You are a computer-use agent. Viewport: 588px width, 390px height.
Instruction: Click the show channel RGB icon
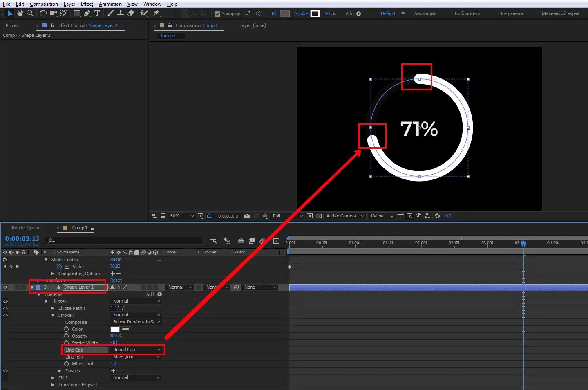pyautogui.click(x=265, y=216)
